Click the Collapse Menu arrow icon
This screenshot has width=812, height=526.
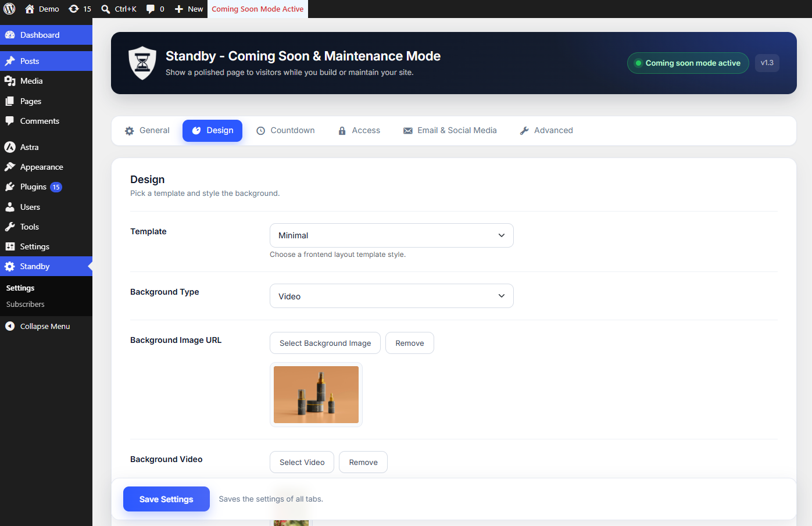click(10, 326)
